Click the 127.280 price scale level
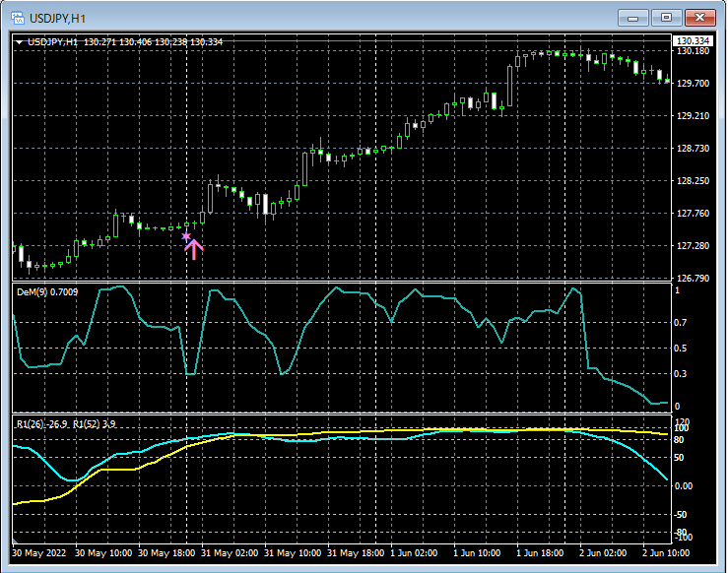Viewport: 728px width, 573px height. (694, 246)
